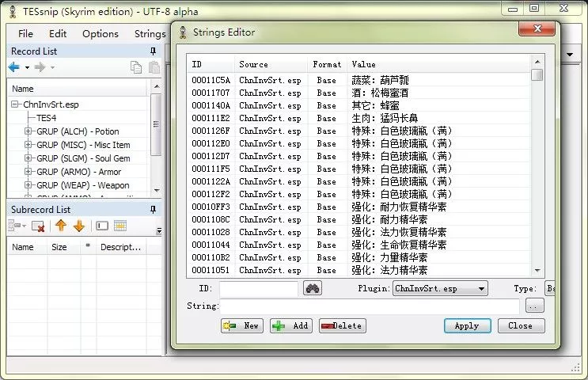The image size is (588, 380).
Task: Click the Add button
Action: click(x=291, y=325)
